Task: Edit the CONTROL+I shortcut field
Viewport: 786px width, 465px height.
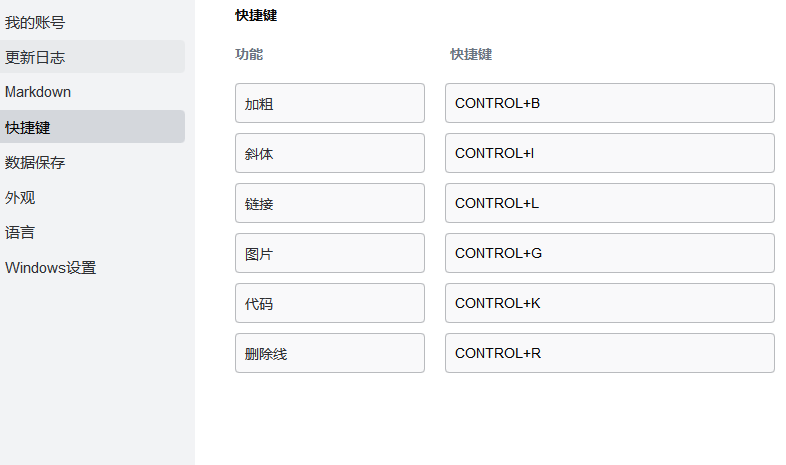Action: pyautogui.click(x=609, y=153)
